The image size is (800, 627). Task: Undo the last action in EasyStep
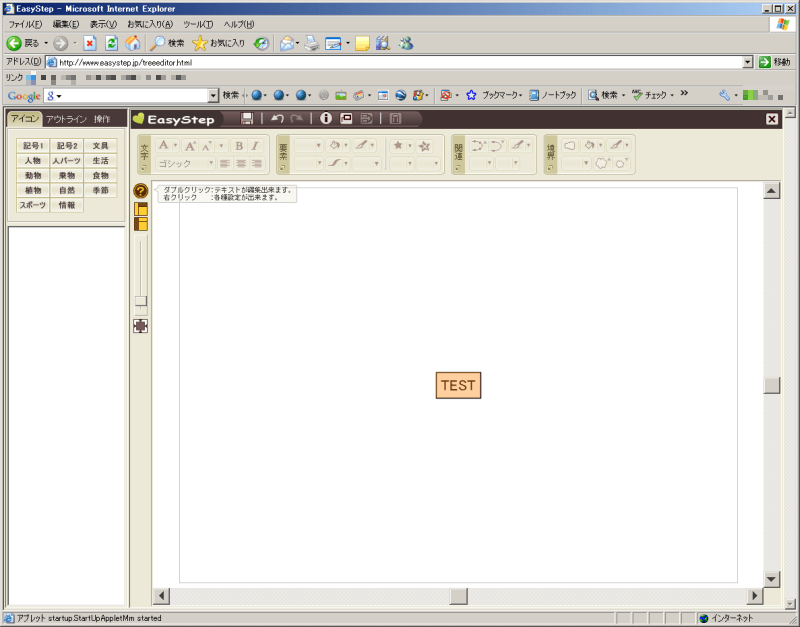tap(277, 119)
